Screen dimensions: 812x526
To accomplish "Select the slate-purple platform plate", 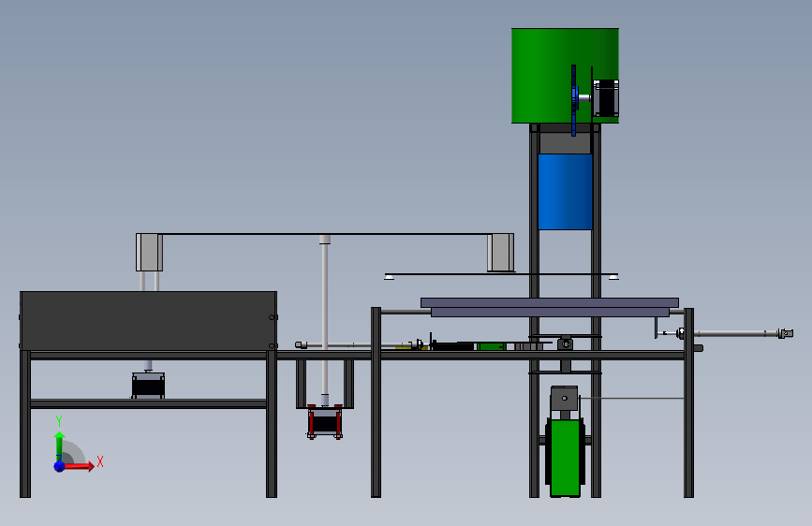I will [550, 307].
